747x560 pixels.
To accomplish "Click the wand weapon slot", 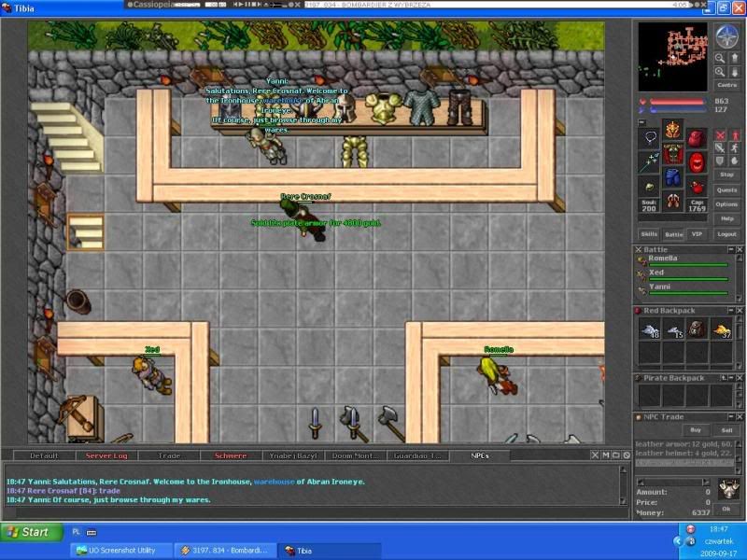I will [x=649, y=162].
